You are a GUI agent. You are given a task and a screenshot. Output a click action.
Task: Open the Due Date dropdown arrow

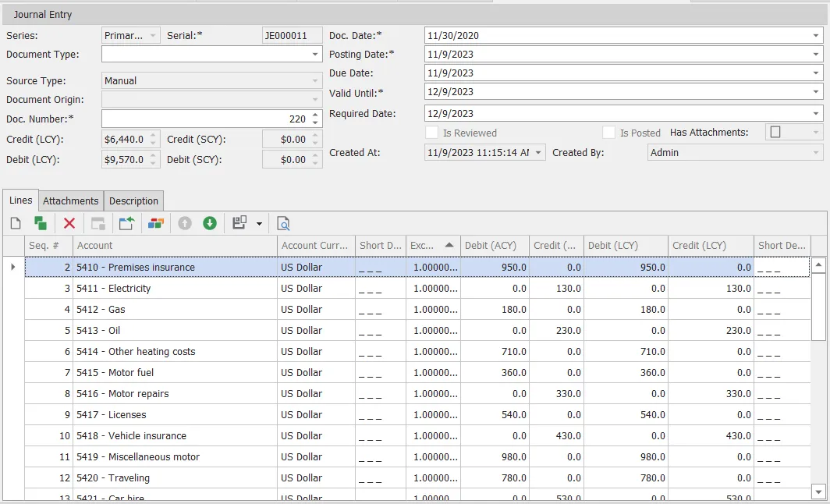816,73
